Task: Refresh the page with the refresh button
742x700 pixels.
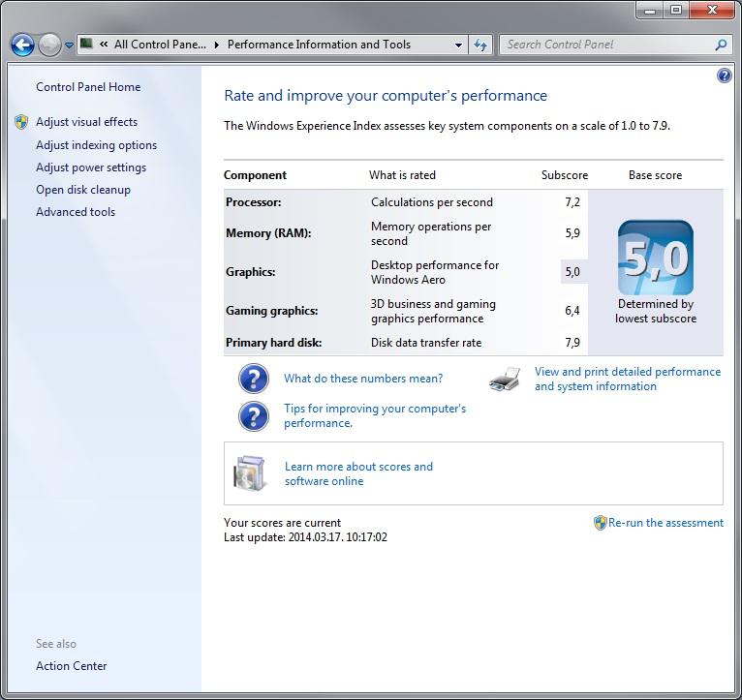Action: click(x=480, y=45)
